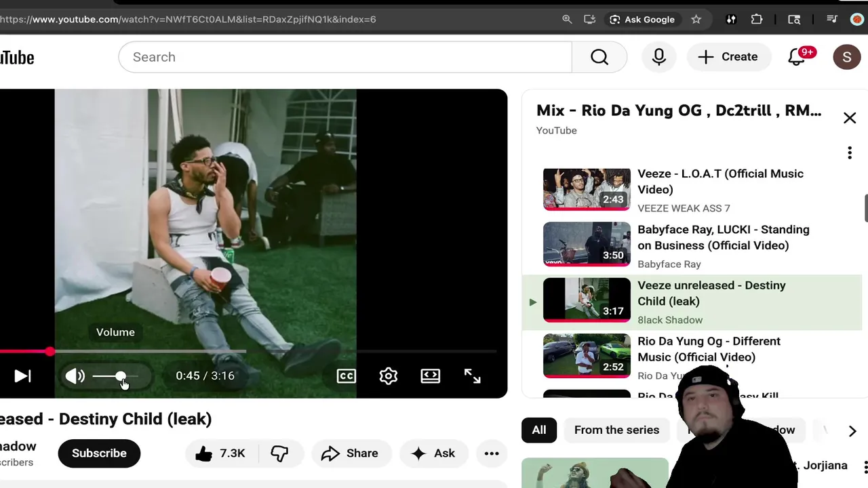This screenshot has width=868, height=488.
Task: Close the Mix playlist panel
Action: click(x=850, y=118)
